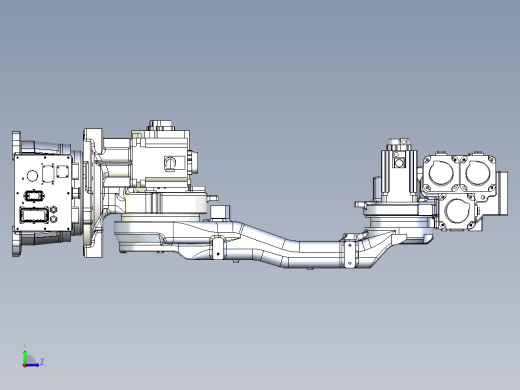
Task: Select the three-port housing at the model's right end
Action: click(x=460, y=192)
